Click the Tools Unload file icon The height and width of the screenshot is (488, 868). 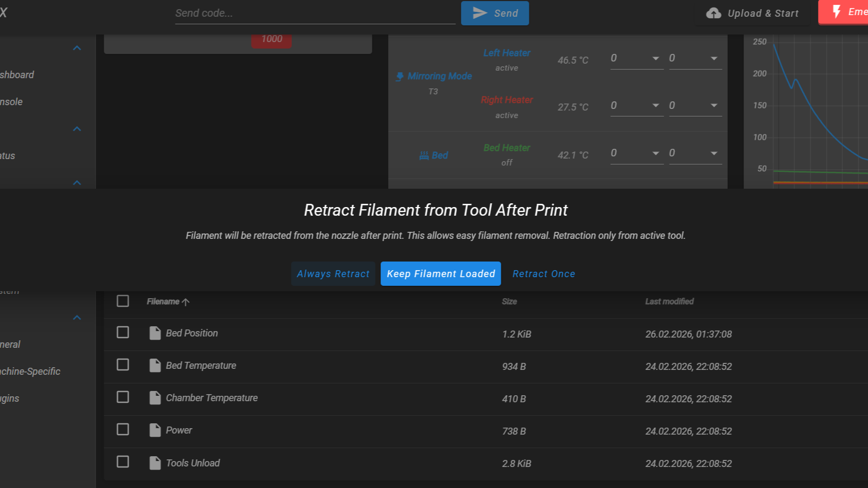point(155,463)
